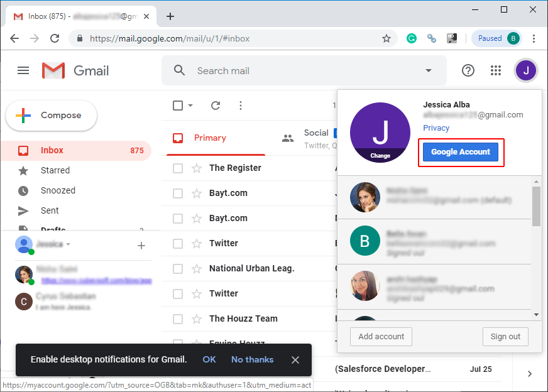548x392 pixels.
Task: Star the first Twitter email
Action: pos(197,244)
